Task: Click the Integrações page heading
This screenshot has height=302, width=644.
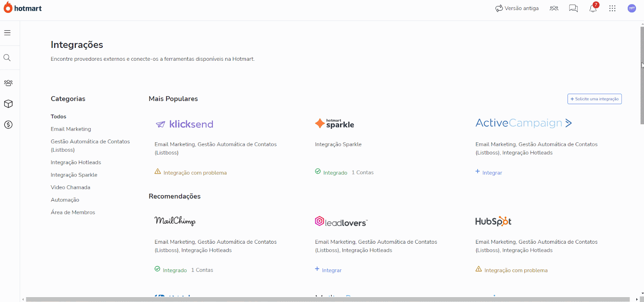Action: pyautogui.click(x=77, y=45)
